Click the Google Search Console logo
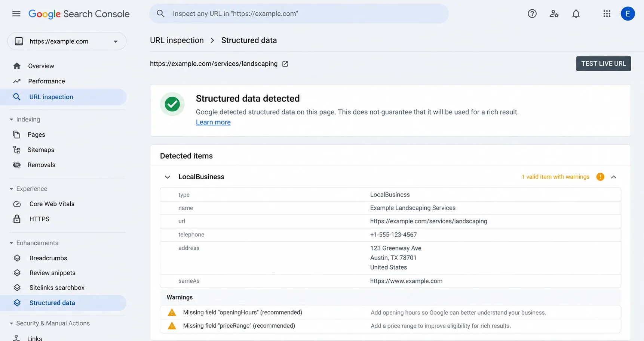 coord(79,14)
